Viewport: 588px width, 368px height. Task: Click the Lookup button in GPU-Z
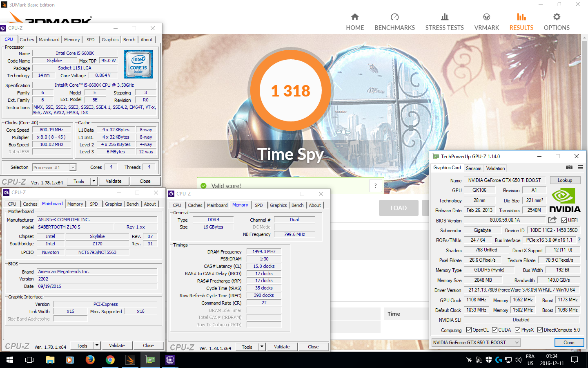click(x=565, y=180)
